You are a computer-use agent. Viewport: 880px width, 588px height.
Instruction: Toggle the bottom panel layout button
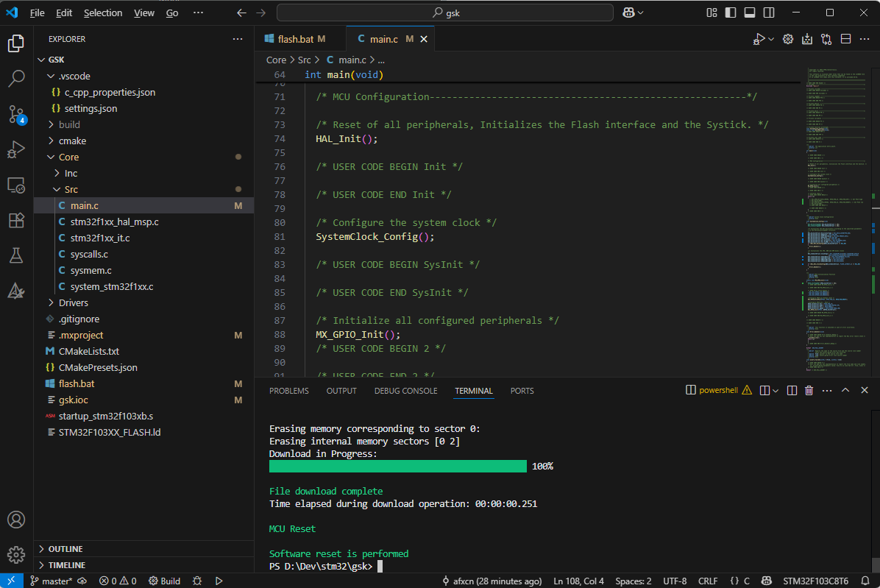pyautogui.click(x=749, y=13)
